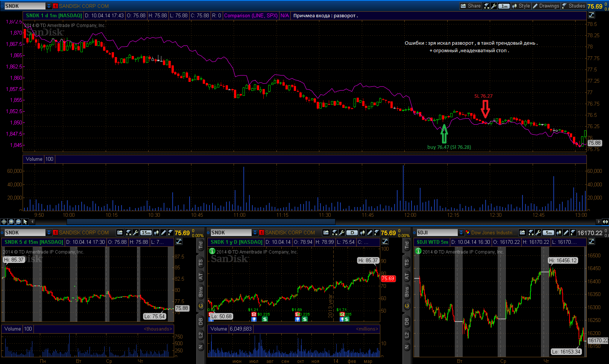609x364 pixels.
Task: Toggle the scale curve icon on the 15m chart
Action: click(179, 242)
